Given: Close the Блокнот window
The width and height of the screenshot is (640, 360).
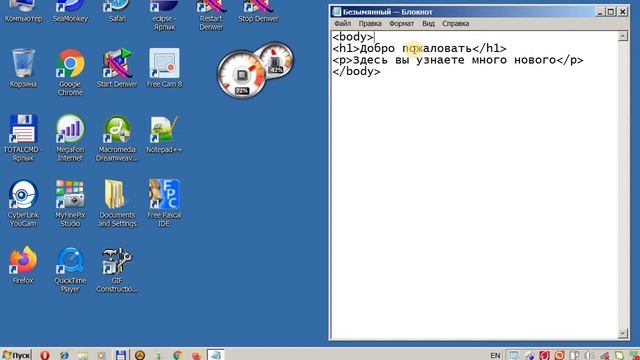Looking at the screenshot, I should click(x=622, y=12).
